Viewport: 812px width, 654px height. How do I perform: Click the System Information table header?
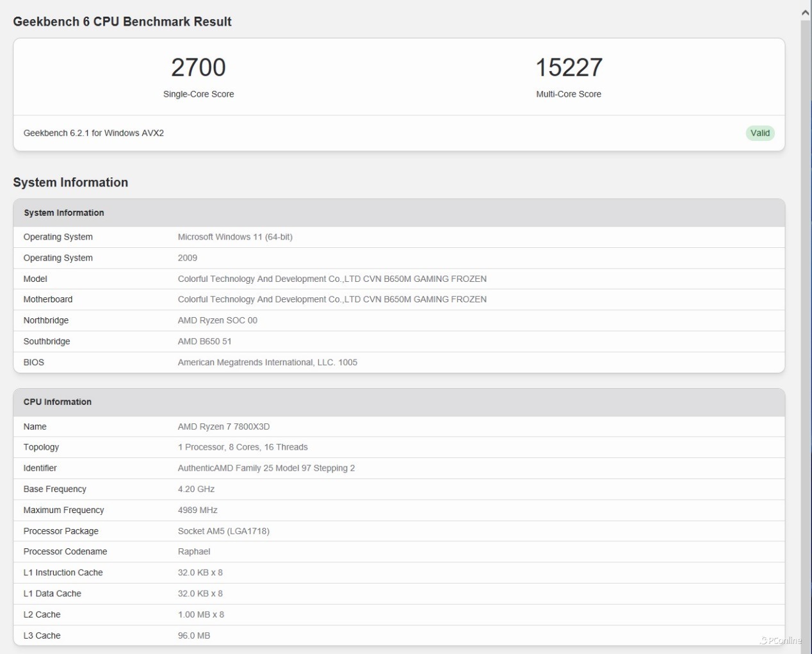[x=399, y=213]
